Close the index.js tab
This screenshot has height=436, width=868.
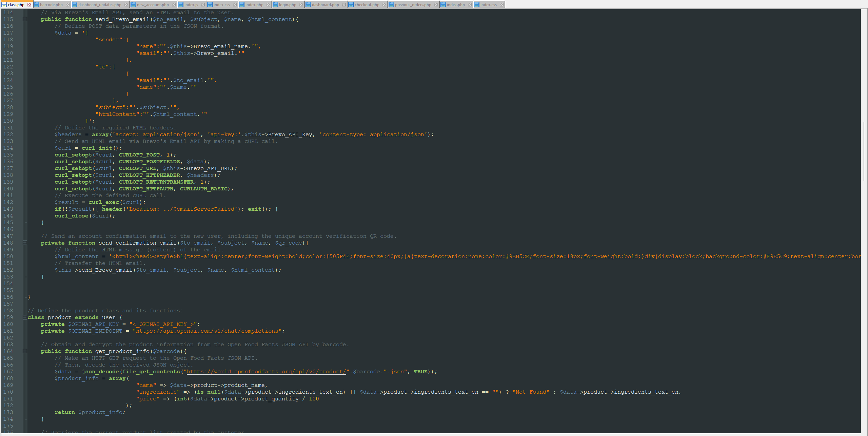click(x=203, y=4)
